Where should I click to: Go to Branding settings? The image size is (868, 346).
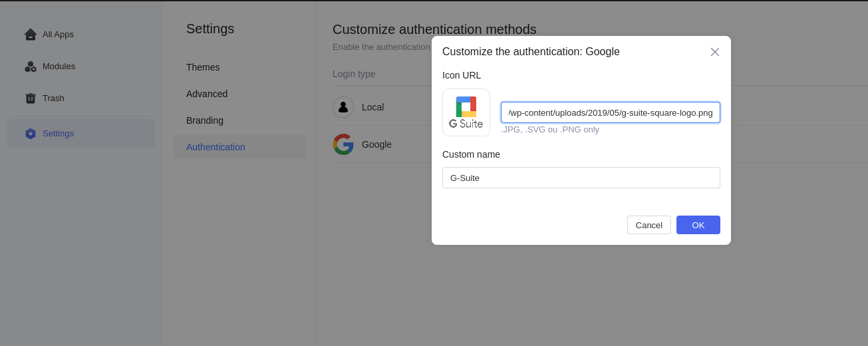coord(205,120)
